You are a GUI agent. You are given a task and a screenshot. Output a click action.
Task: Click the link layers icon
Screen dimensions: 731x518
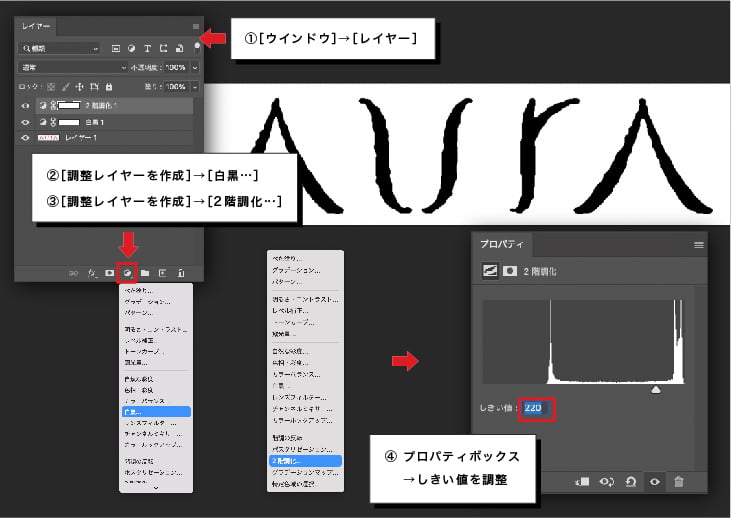[74, 272]
